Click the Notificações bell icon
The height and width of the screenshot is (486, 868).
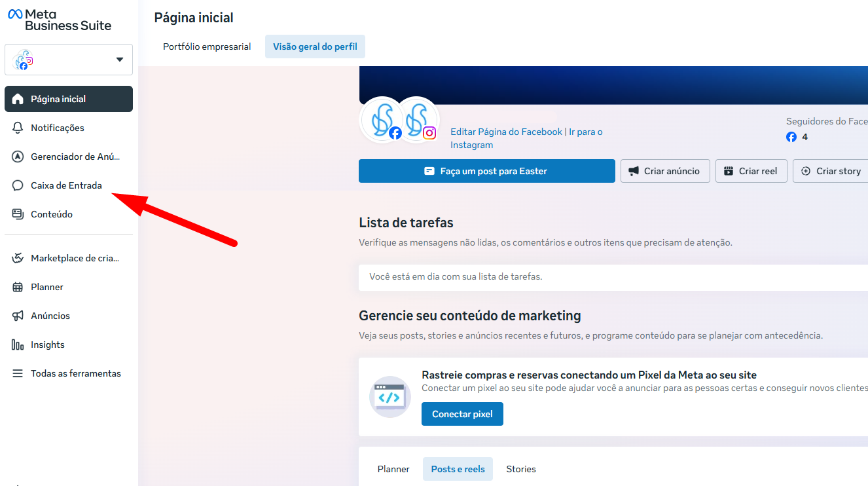tap(18, 128)
